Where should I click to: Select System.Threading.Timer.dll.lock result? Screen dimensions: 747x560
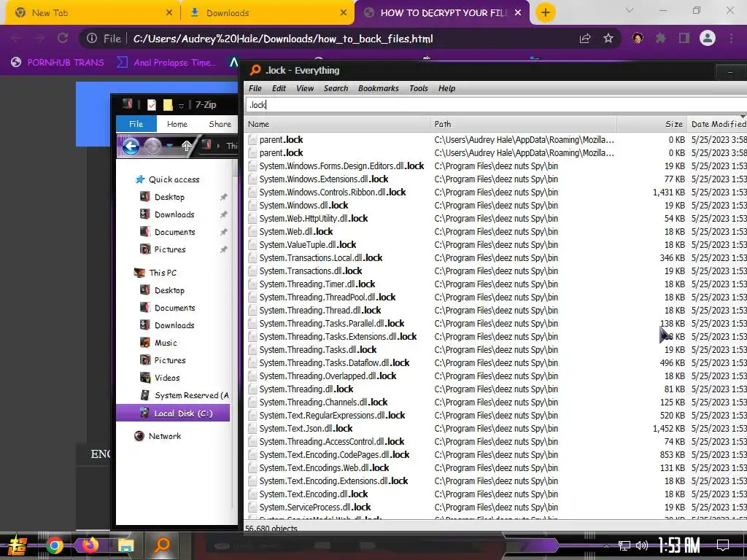[317, 284]
